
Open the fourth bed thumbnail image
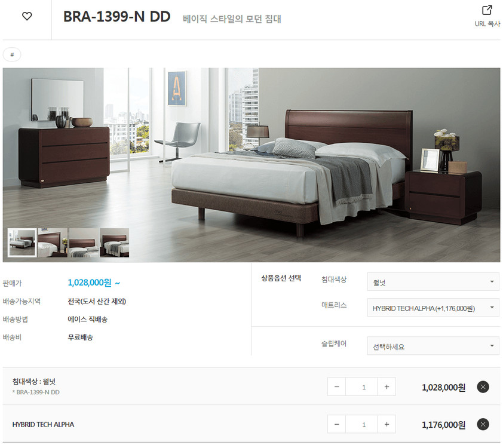(x=115, y=243)
